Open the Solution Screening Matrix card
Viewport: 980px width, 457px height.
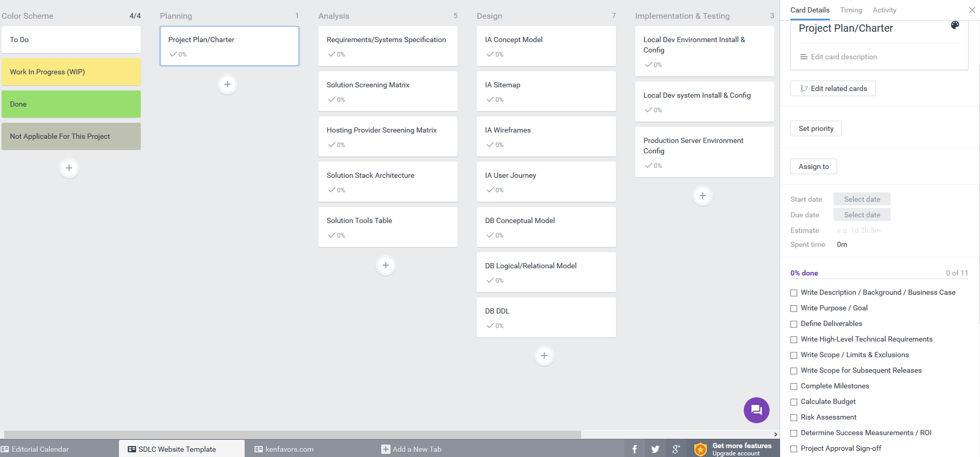coord(388,91)
